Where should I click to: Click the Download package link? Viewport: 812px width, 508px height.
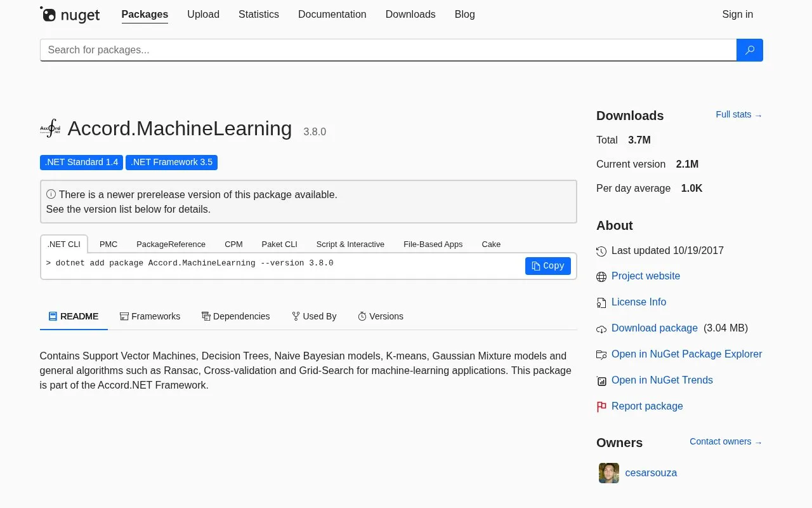tap(655, 328)
